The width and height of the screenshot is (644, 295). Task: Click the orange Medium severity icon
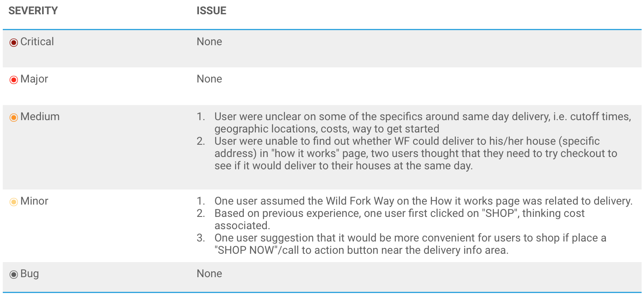point(14,117)
